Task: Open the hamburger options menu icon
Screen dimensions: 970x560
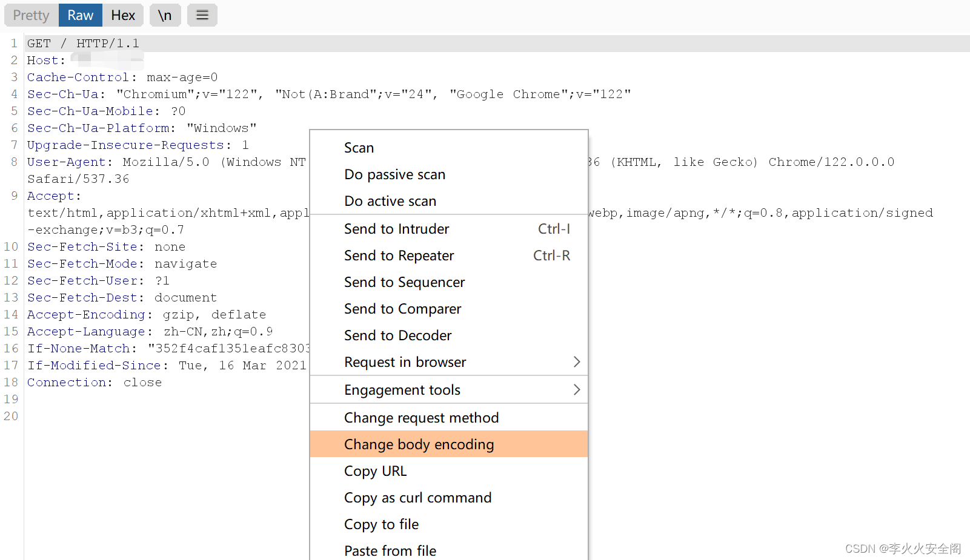Action: (202, 15)
